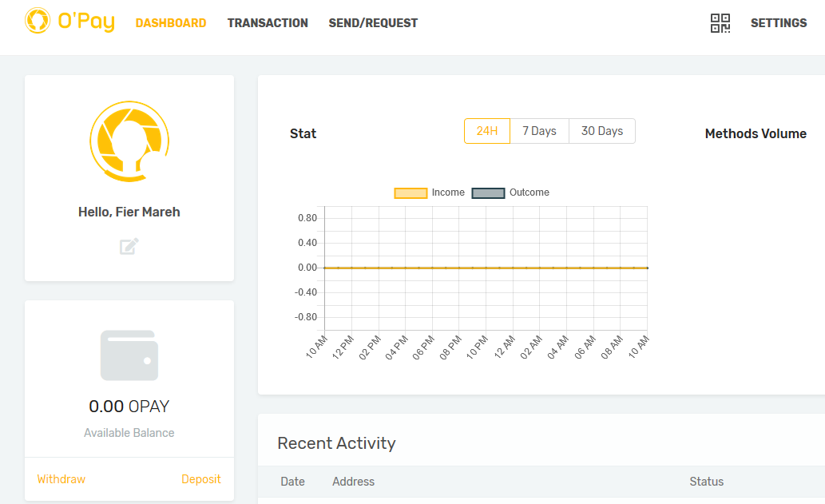
Task: Click the Withdraw link
Action: pyautogui.click(x=61, y=479)
